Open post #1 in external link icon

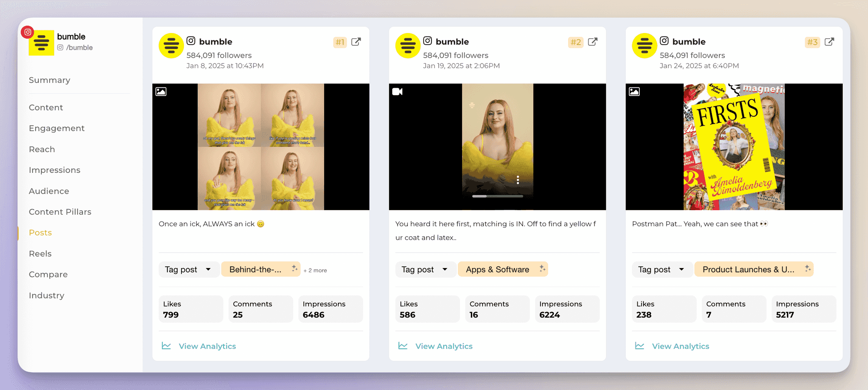[x=356, y=42]
